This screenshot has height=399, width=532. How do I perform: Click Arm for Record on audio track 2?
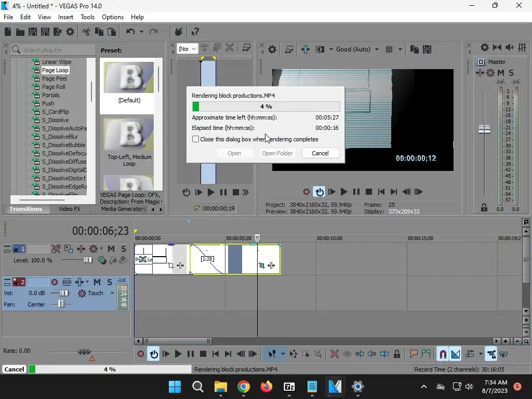coord(54,282)
